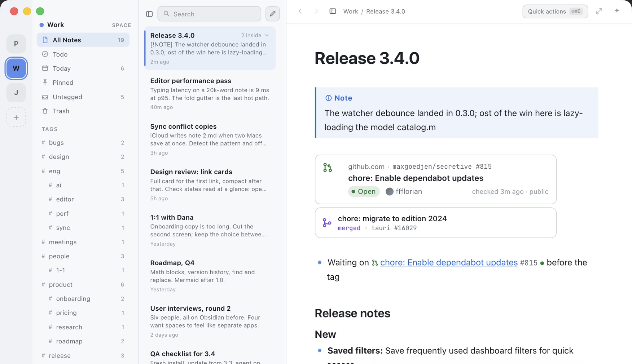Screen dimensions: 632x364
Task: Select the W space avatar
Action: pyautogui.click(x=16, y=68)
